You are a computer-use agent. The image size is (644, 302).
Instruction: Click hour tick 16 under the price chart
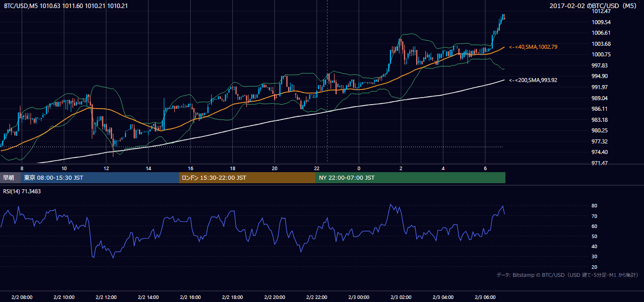(x=190, y=168)
